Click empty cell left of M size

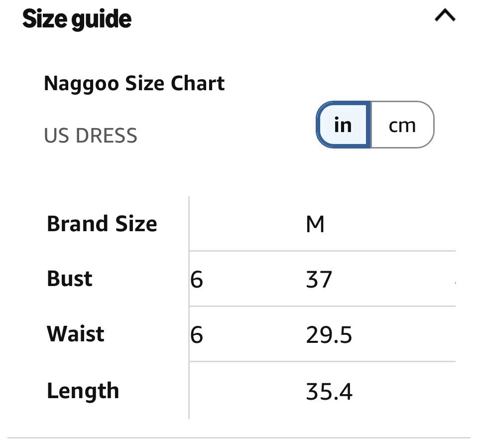click(247, 224)
